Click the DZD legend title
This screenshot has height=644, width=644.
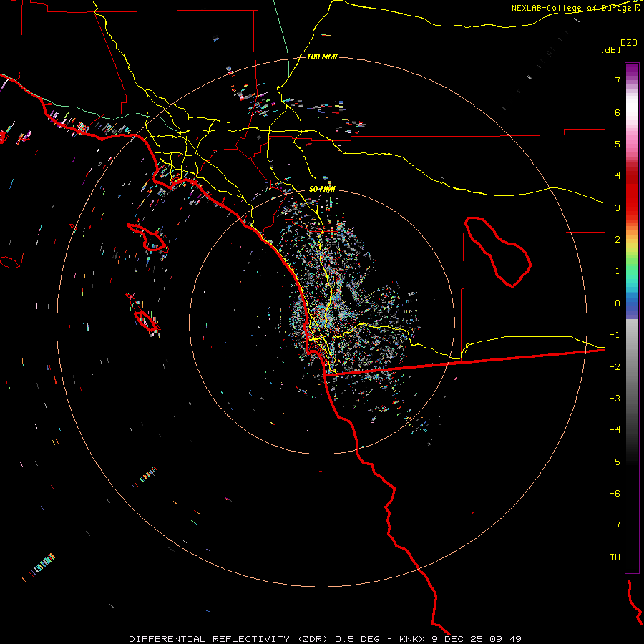[x=629, y=43]
